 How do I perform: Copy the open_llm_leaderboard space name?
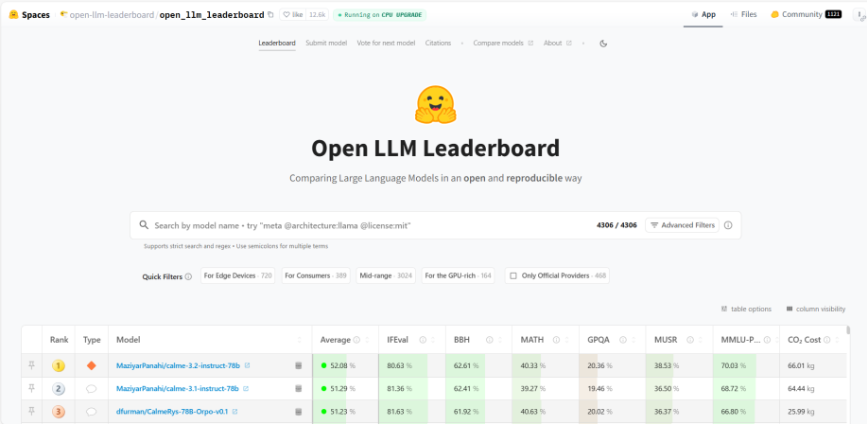tap(270, 15)
